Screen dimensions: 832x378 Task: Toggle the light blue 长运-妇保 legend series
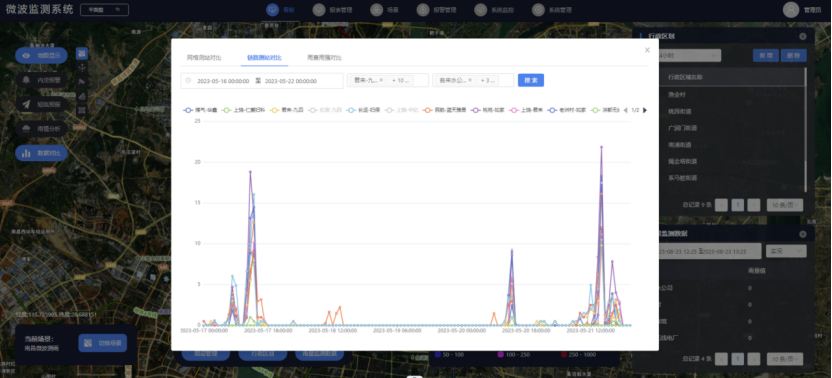[362, 110]
